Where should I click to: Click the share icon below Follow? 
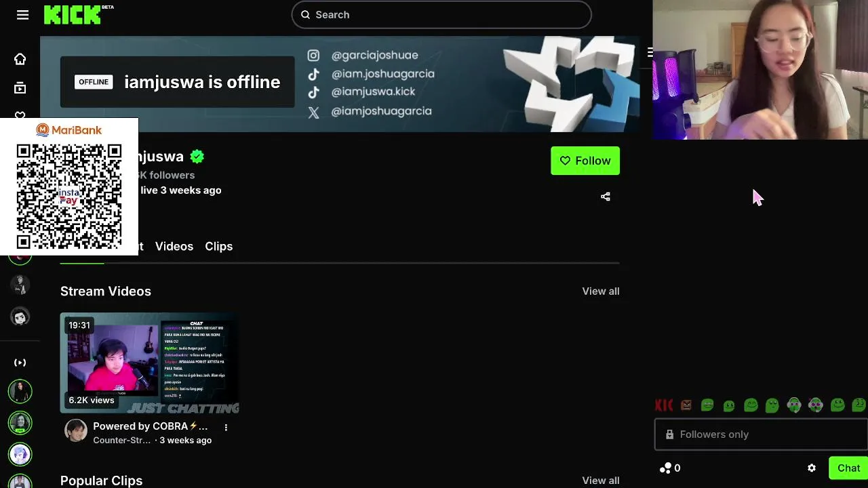click(606, 197)
